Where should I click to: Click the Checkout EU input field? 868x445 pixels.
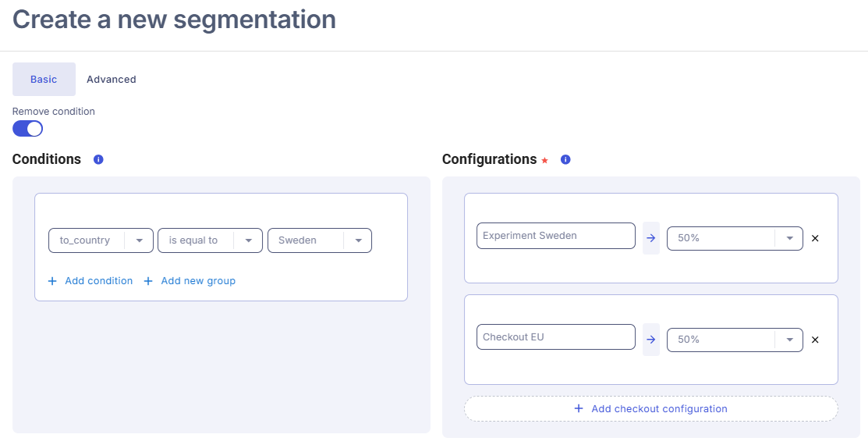(x=555, y=337)
